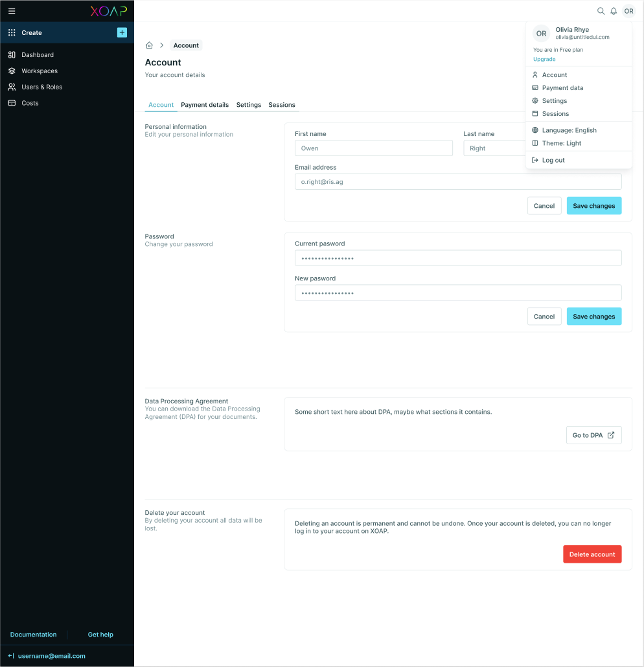
Task: Open the Settings tab under Account
Action: coord(248,104)
